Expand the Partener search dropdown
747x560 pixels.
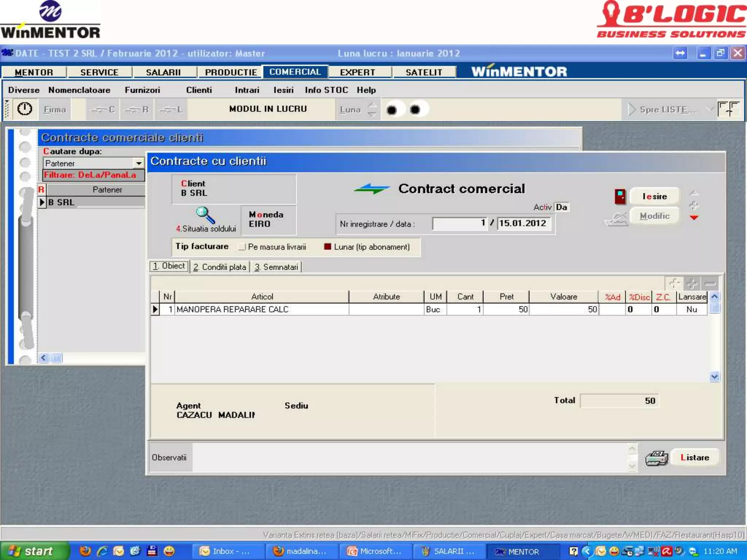(x=139, y=163)
